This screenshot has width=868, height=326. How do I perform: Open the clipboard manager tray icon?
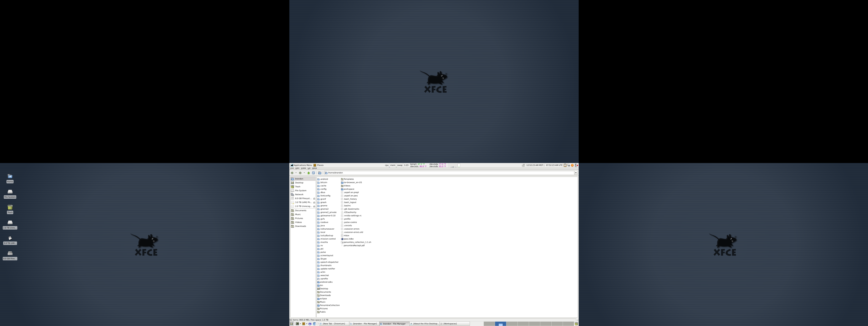(565, 165)
